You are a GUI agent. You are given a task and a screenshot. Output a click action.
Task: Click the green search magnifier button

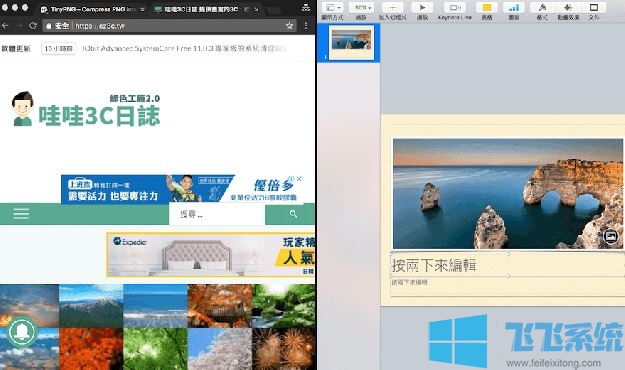(x=293, y=214)
